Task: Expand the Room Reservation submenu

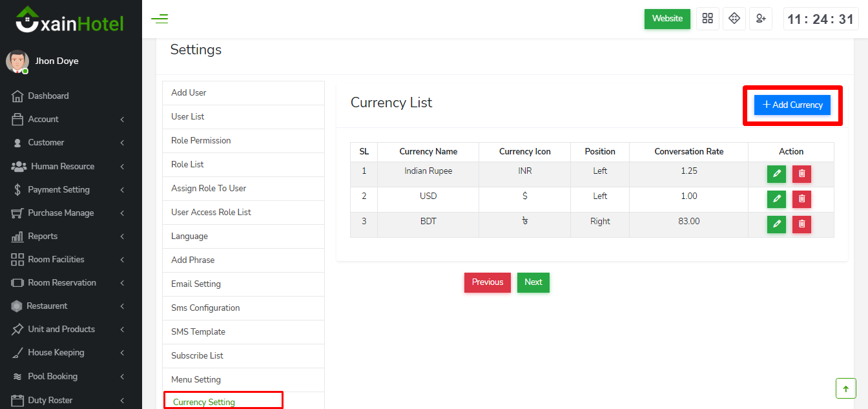Action: [68, 282]
